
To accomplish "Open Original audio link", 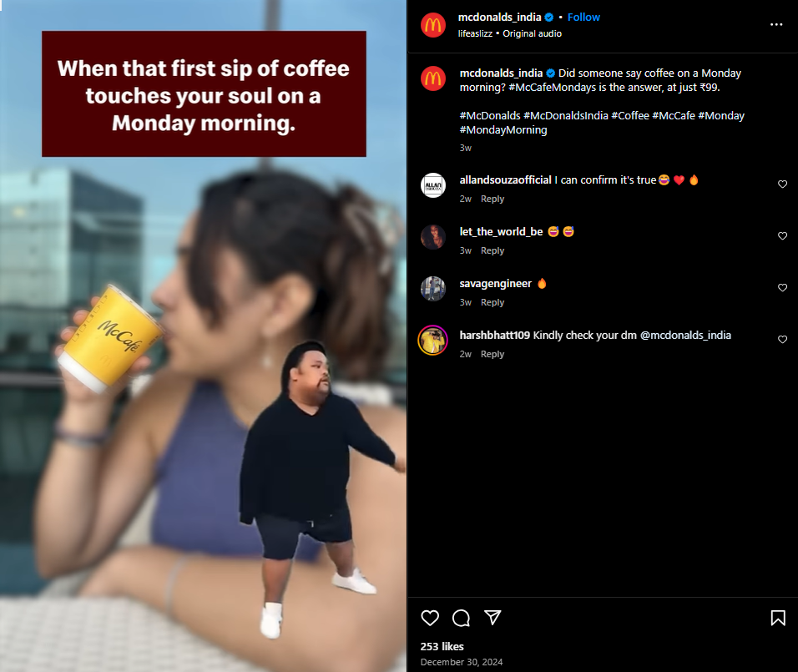I will (533, 33).
